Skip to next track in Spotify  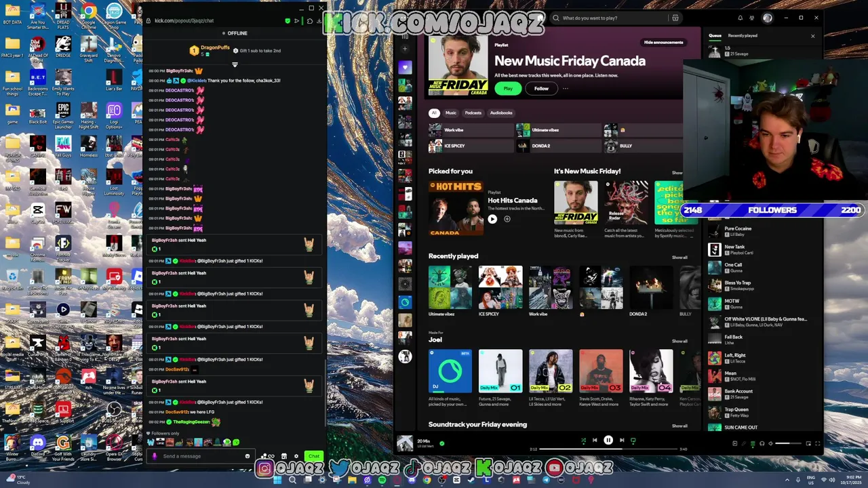(622, 441)
